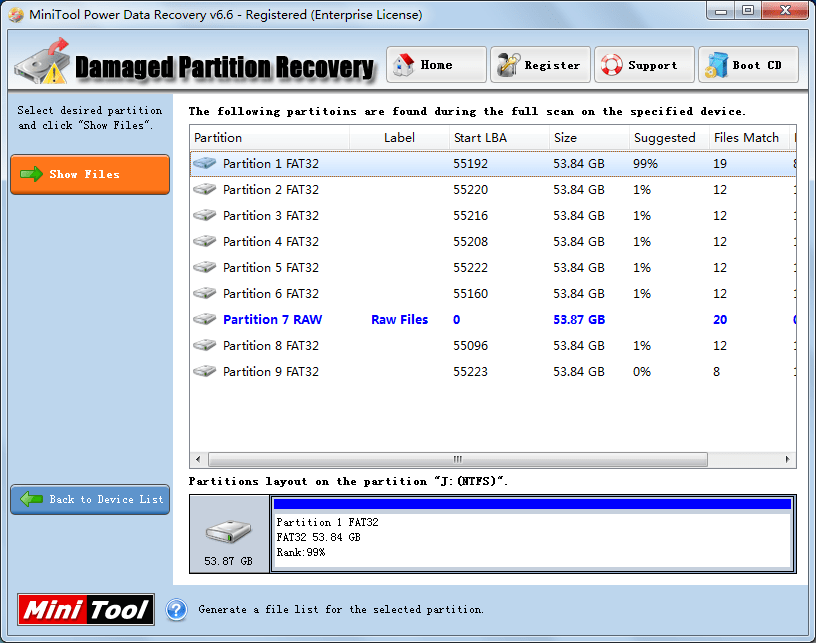This screenshot has height=643, width=816.
Task: Close the MiniTool Power Data Recovery window
Action: [x=785, y=11]
